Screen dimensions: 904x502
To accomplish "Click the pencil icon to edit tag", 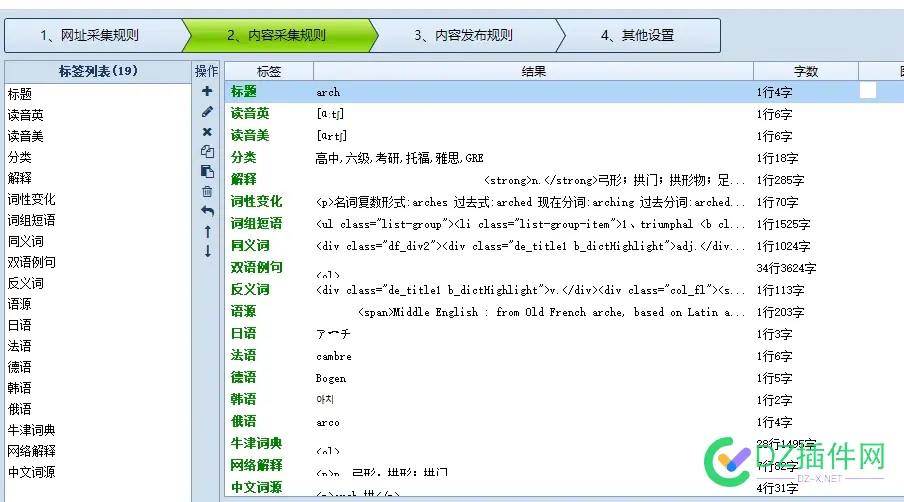I will [207, 112].
